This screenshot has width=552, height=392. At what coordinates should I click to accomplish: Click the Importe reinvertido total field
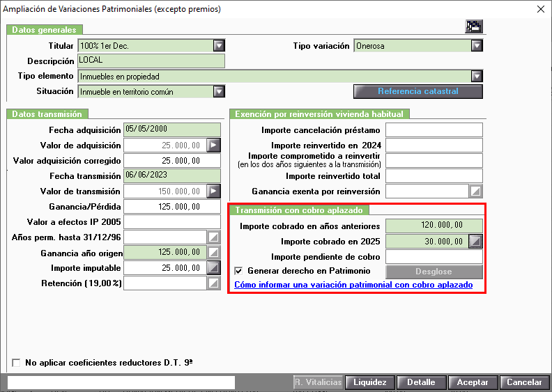click(434, 175)
